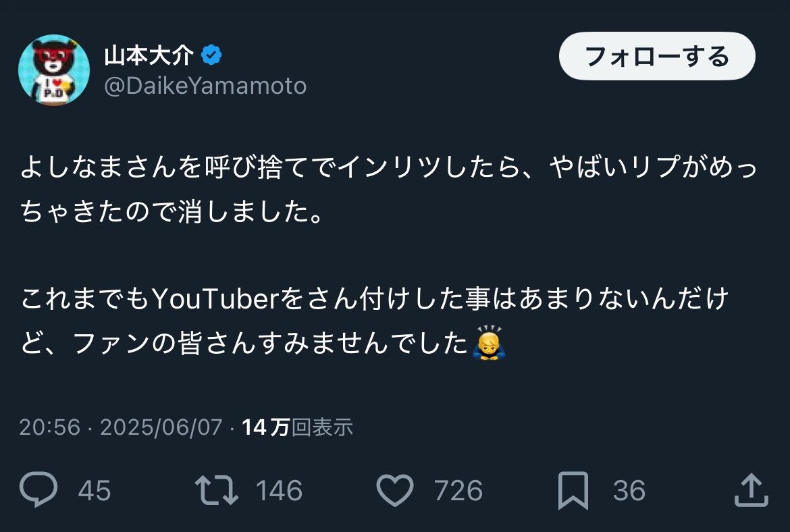The width and height of the screenshot is (790, 532).
Task: View the 45 replies count
Action: pos(95,490)
